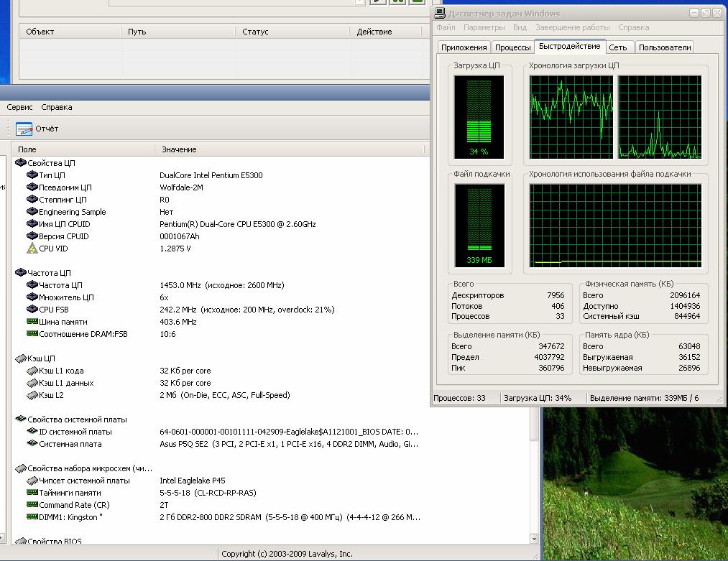Switch to the Процессы tab
The height and width of the screenshot is (561, 728).
512,47
